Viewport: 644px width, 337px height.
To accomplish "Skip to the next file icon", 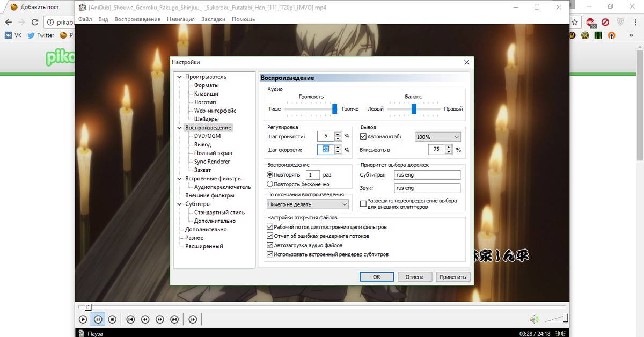I will pos(174,319).
